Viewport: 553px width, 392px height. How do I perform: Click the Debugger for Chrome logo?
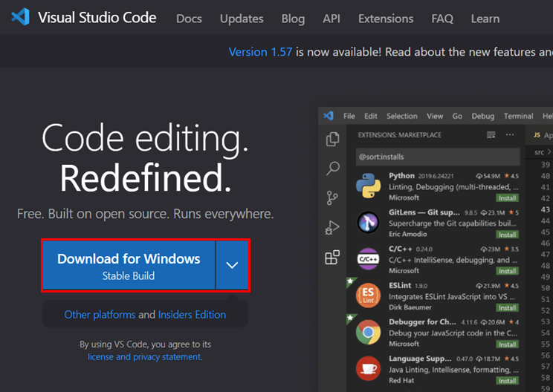368,332
